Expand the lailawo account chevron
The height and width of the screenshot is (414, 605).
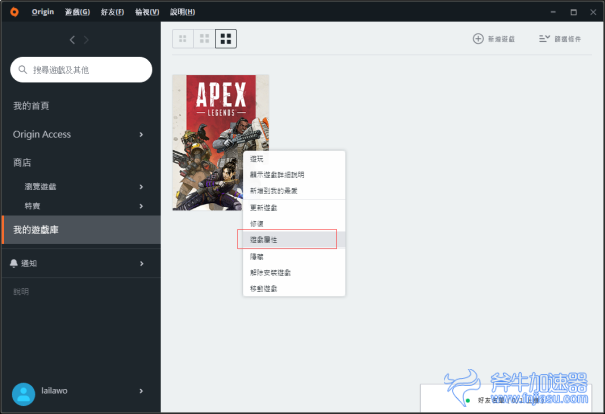coord(141,391)
